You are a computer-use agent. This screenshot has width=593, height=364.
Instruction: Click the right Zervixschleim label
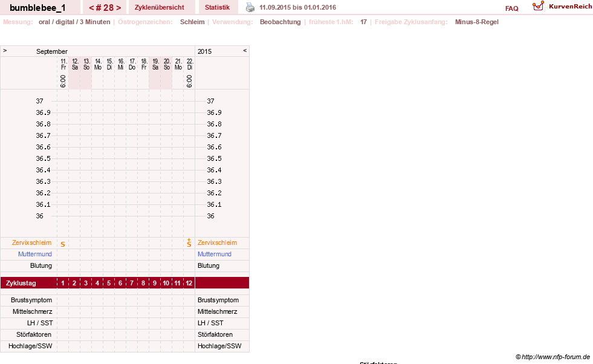[x=217, y=242]
